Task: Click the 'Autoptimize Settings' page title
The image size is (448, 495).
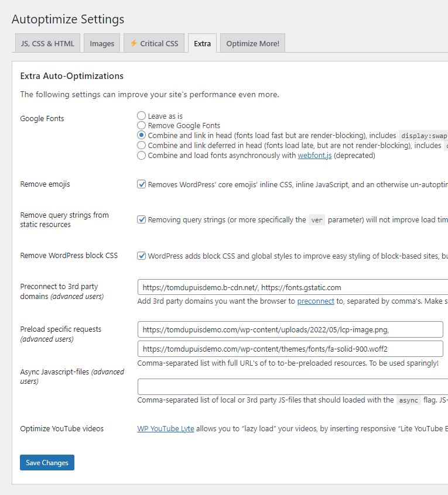Action: point(68,19)
